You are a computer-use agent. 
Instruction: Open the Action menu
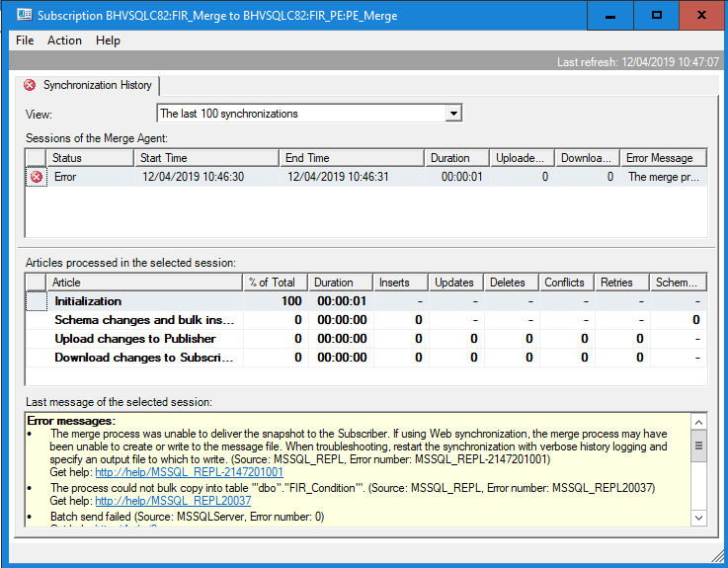pos(64,41)
